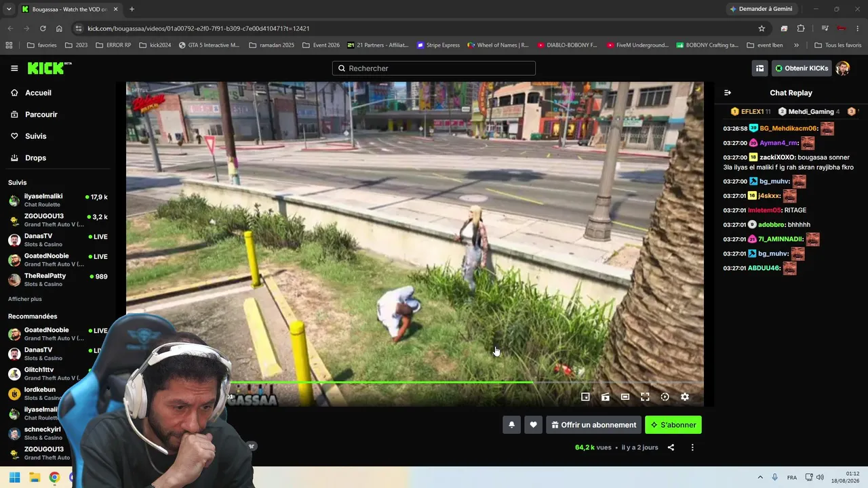Collapse the Chat Replay panel

pyautogui.click(x=728, y=93)
